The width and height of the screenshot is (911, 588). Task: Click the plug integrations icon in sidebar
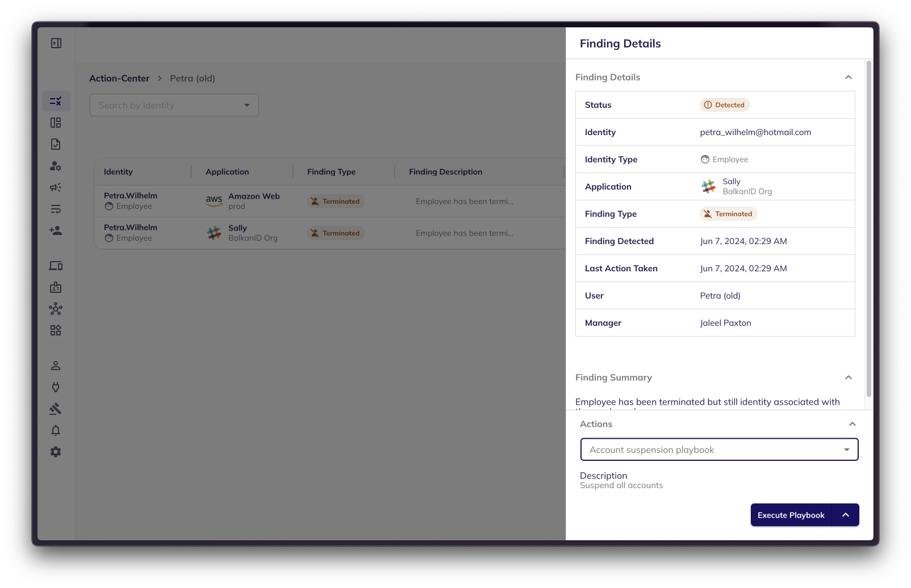point(56,387)
